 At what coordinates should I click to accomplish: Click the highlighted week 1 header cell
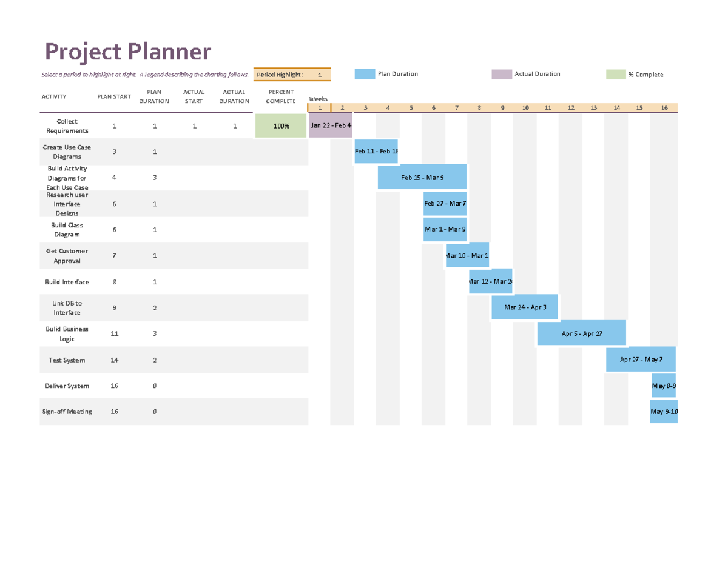(320, 108)
